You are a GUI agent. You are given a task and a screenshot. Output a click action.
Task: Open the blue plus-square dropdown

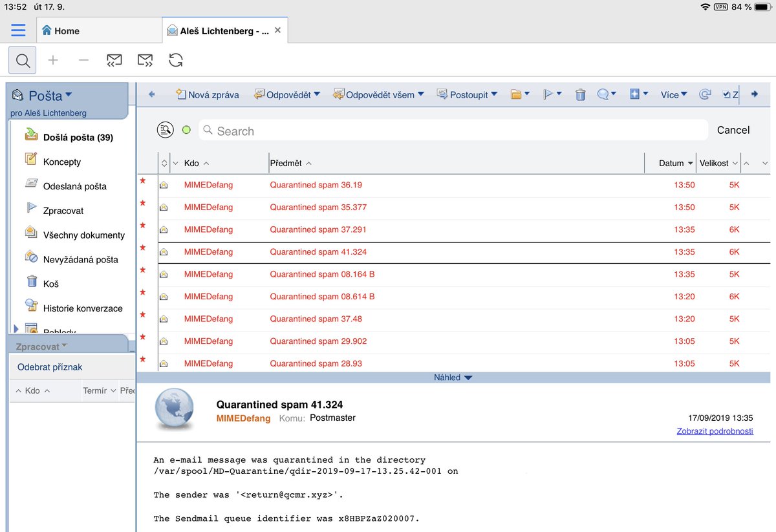point(639,94)
